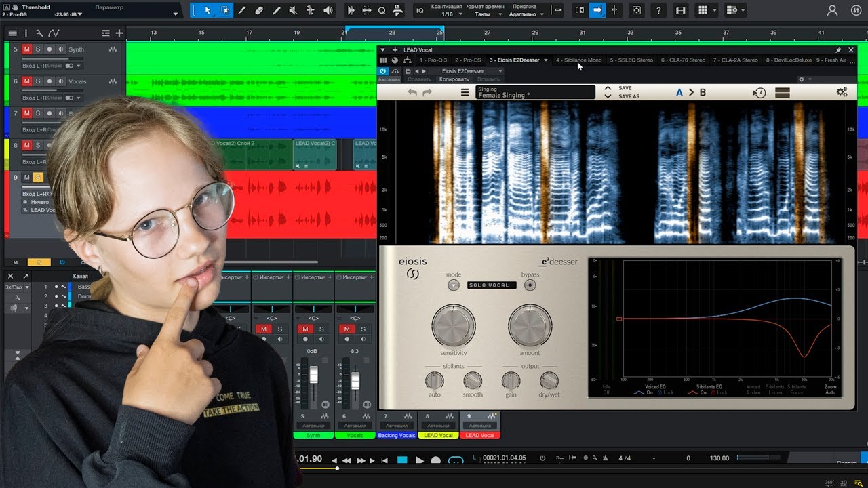The image size is (868, 488).
Task: Click the redo arrow in E2Deesser
Action: (x=427, y=93)
